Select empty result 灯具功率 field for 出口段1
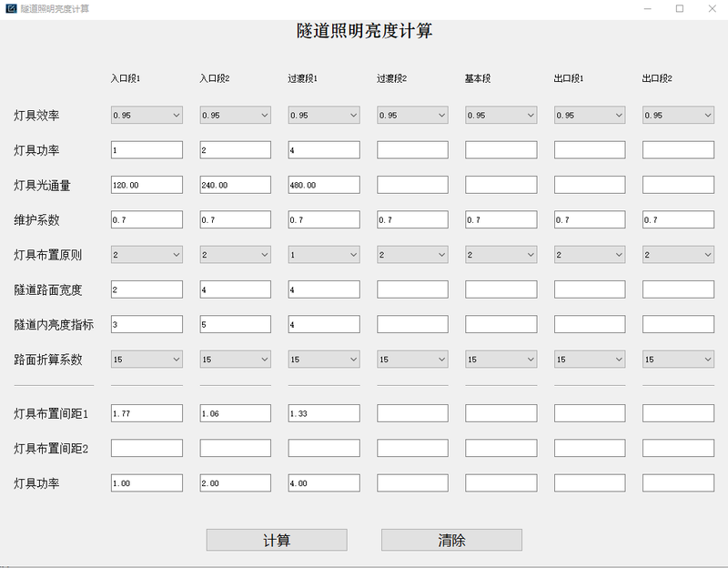The height and width of the screenshot is (568, 728). (590, 483)
